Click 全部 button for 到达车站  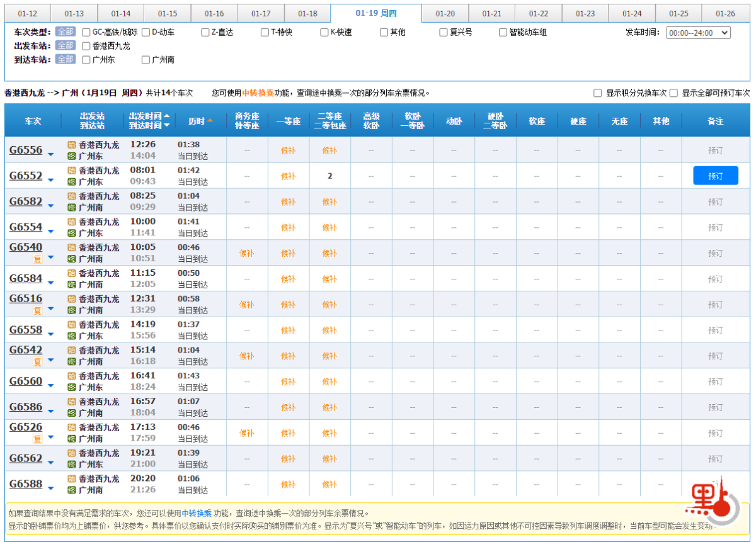pyautogui.click(x=66, y=60)
